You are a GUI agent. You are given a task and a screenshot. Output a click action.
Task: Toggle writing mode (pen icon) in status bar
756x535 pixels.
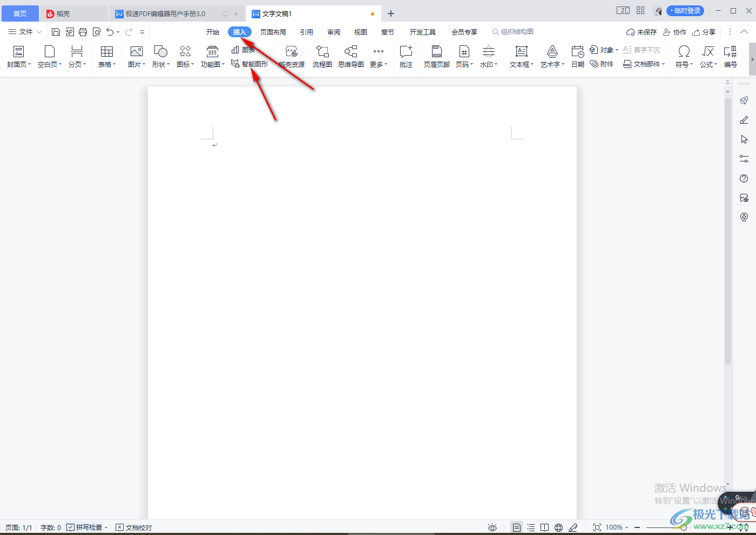click(573, 527)
